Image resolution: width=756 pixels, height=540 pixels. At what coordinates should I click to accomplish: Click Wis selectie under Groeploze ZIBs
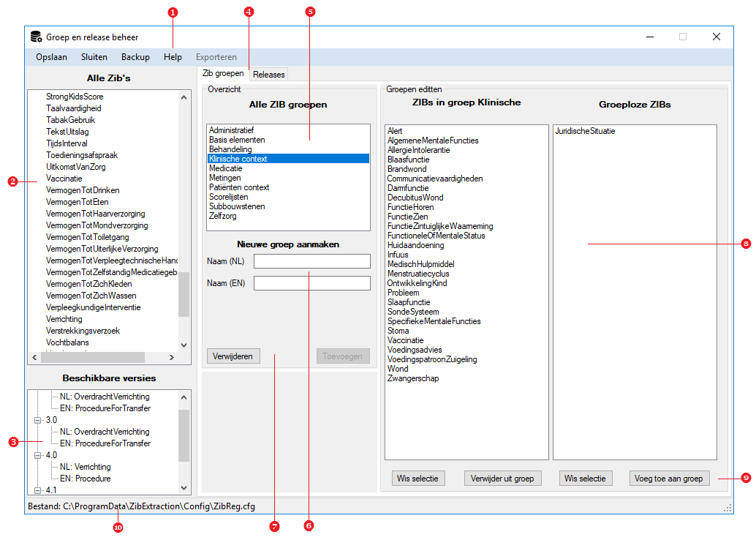[586, 479]
